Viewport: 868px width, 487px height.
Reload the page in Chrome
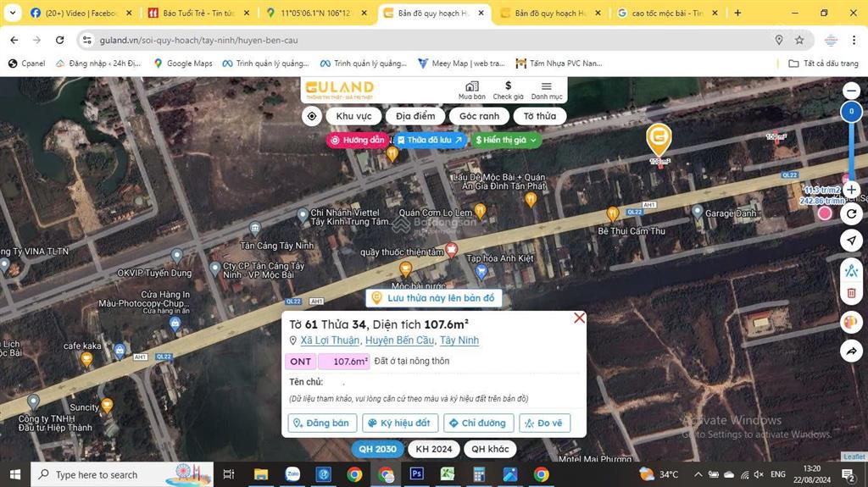click(60, 40)
